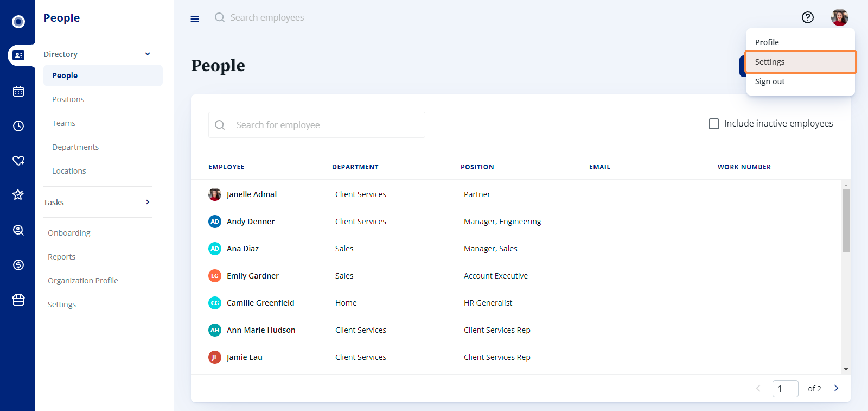Image resolution: width=868 pixels, height=411 pixels.
Task: Open the marketplace store icon in sidebar
Action: point(18,299)
